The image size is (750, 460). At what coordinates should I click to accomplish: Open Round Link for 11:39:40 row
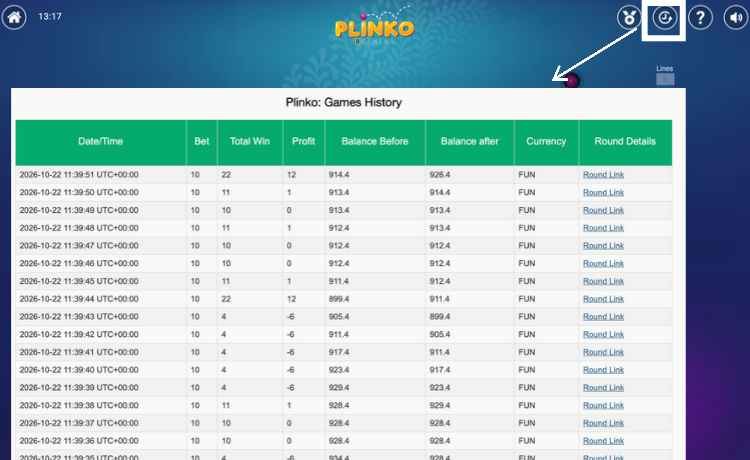pos(603,370)
